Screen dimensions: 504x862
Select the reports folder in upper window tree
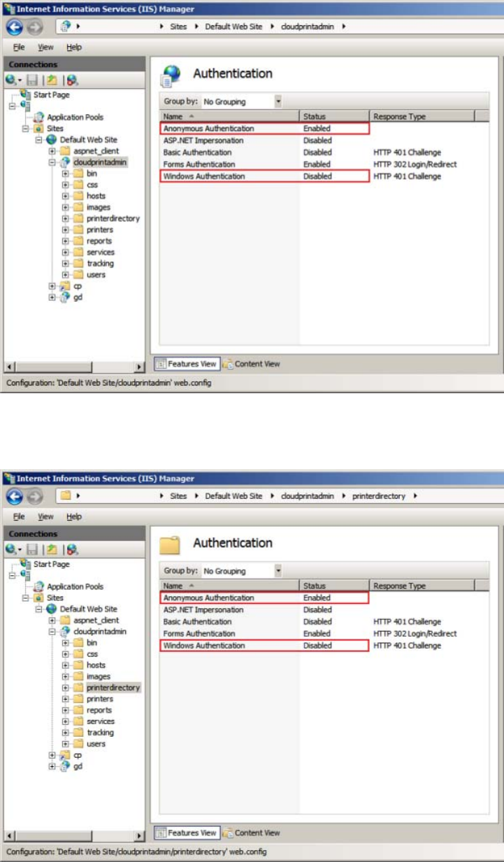pos(99,241)
